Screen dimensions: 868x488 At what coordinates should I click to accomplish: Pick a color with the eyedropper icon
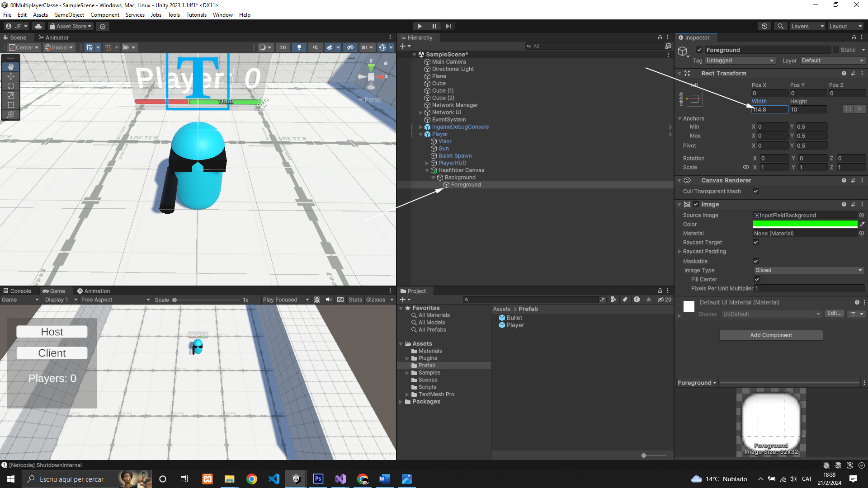click(862, 224)
